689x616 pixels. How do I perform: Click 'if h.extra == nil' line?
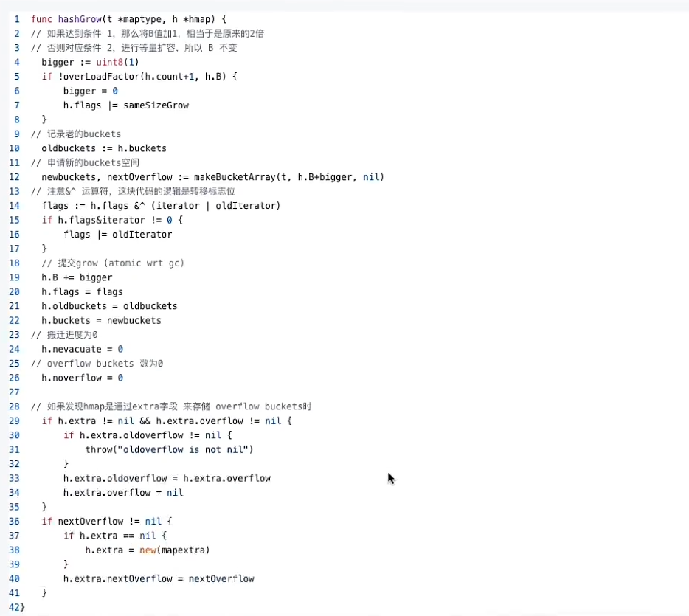[115, 536]
